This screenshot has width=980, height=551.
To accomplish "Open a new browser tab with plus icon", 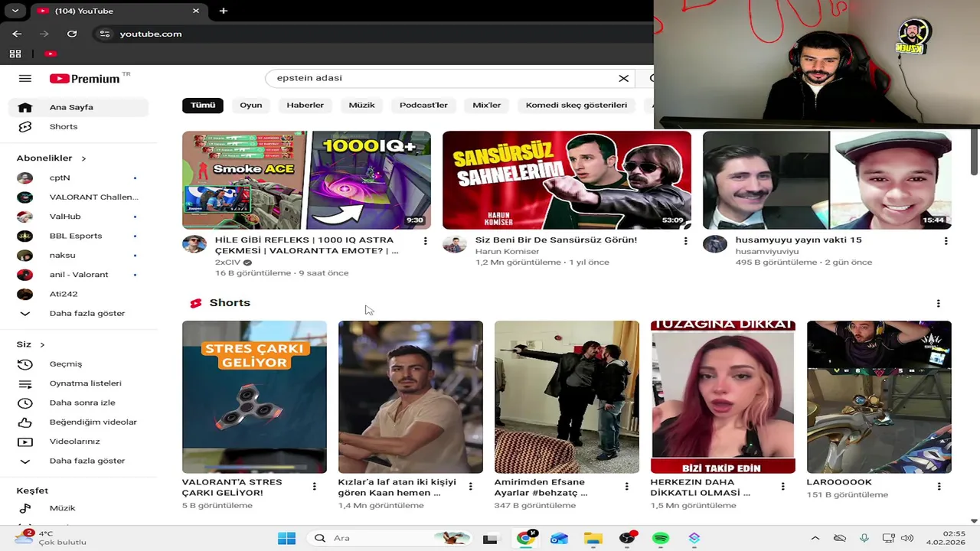I will 223,11.
